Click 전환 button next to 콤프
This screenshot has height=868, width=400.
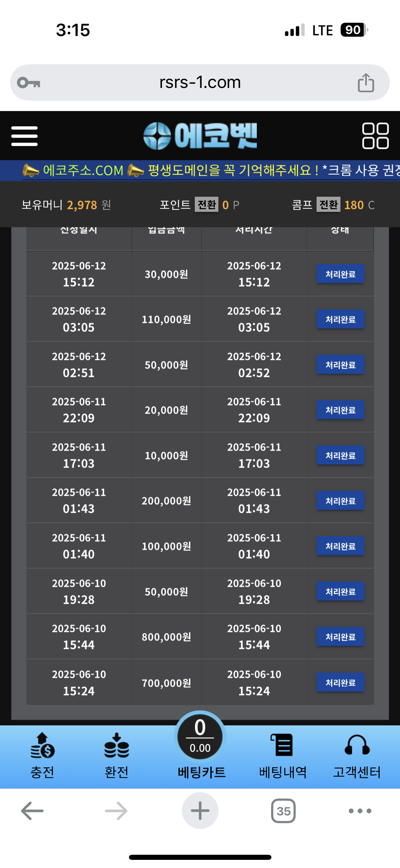tap(328, 205)
